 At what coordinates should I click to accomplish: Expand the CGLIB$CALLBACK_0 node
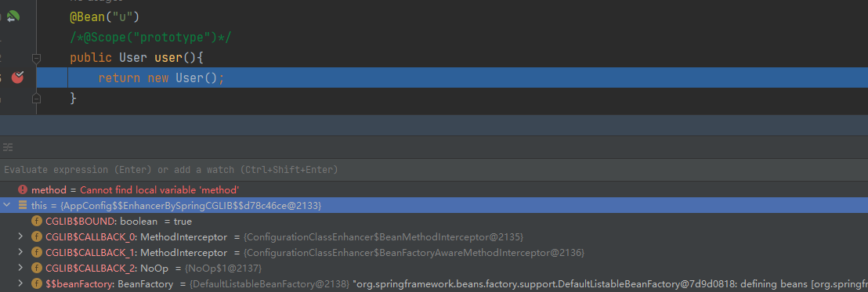[x=20, y=236]
